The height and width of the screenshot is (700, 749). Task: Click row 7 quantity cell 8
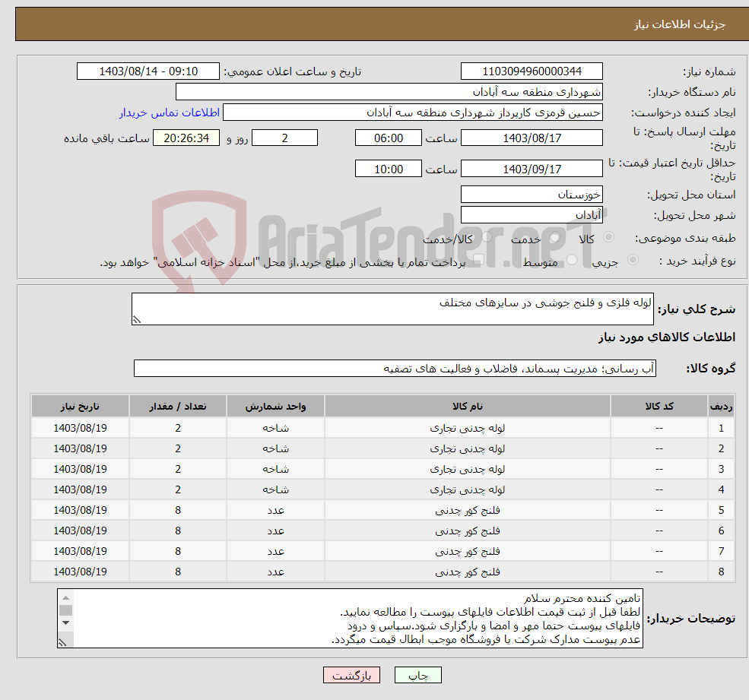(x=178, y=551)
